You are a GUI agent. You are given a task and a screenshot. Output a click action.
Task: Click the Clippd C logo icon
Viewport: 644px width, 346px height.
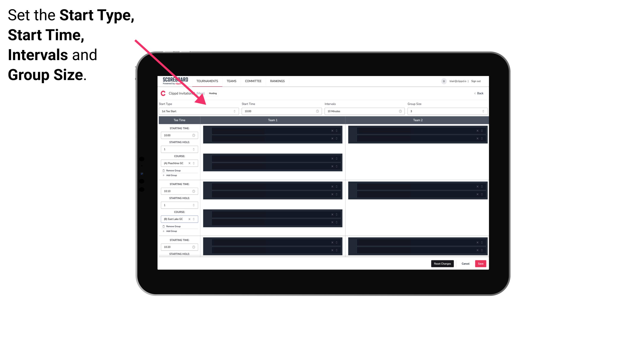point(162,93)
